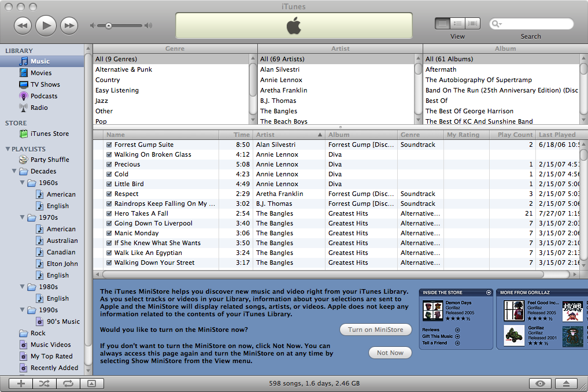
Task: Uncheck the Forrest Gump Suite song
Action: [x=109, y=145]
